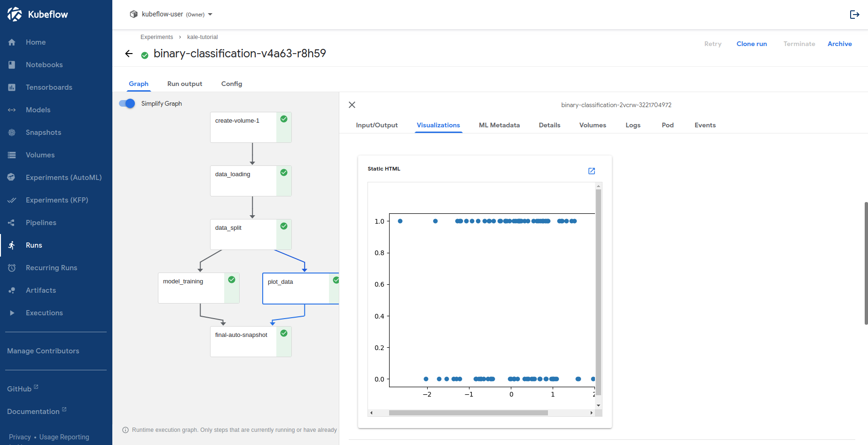Toggle the Simplify Graph switch

coord(127,103)
